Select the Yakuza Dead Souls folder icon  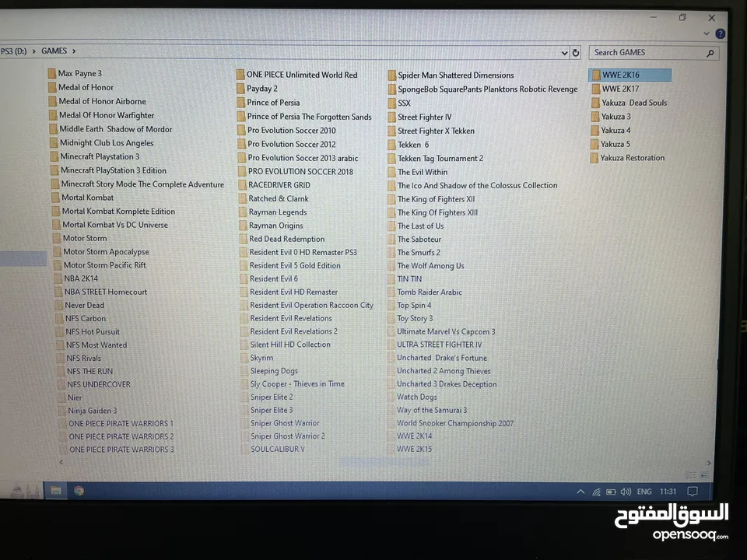click(595, 103)
